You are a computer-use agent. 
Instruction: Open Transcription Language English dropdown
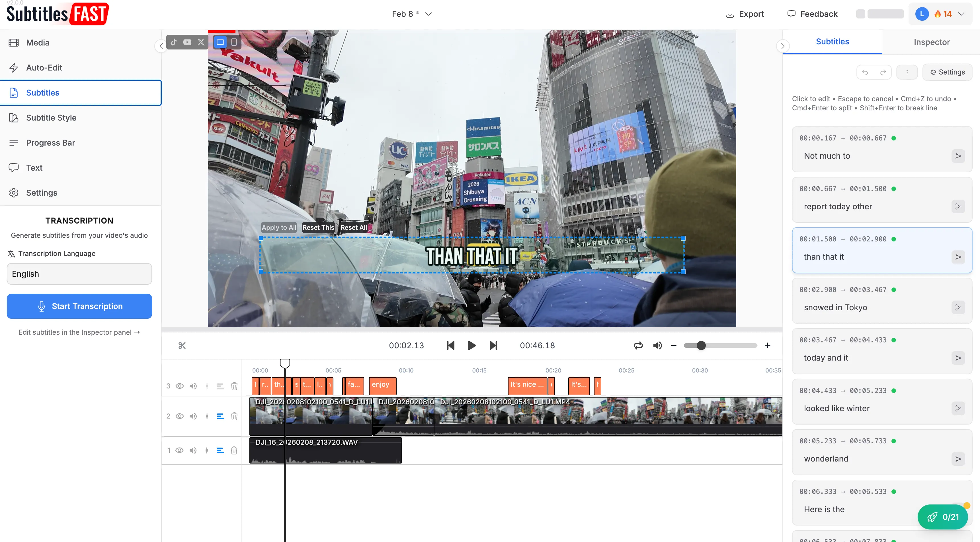[79, 274]
